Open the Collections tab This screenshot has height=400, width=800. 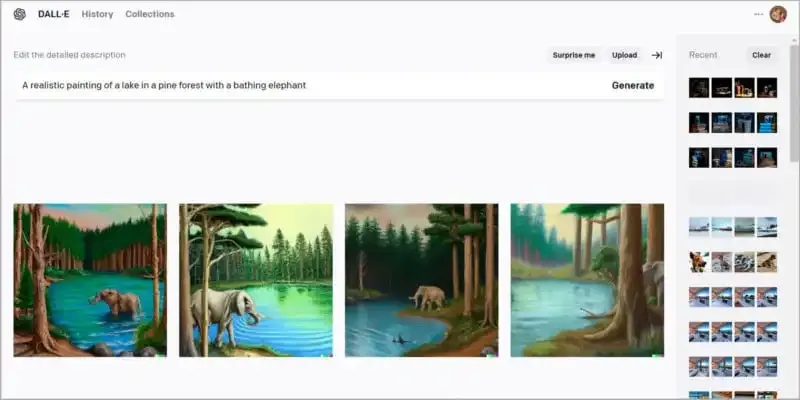coord(150,14)
